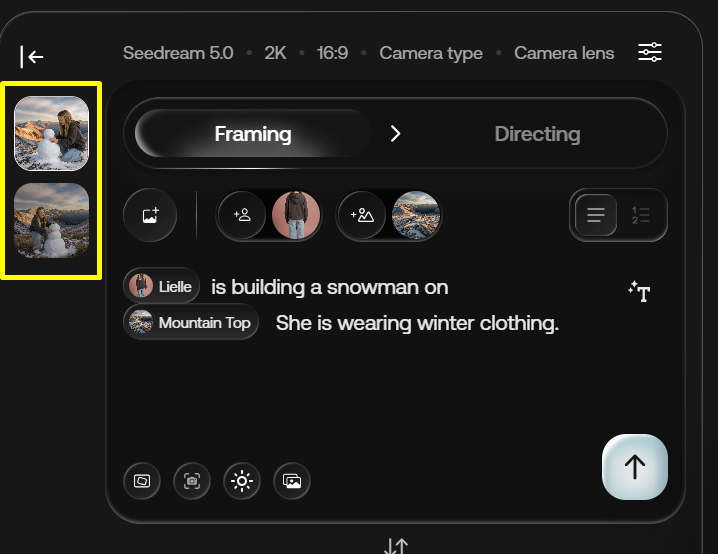Click the swap arrows icon below panel
The width and height of the screenshot is (718, 554).
click(x=396, y=546)
